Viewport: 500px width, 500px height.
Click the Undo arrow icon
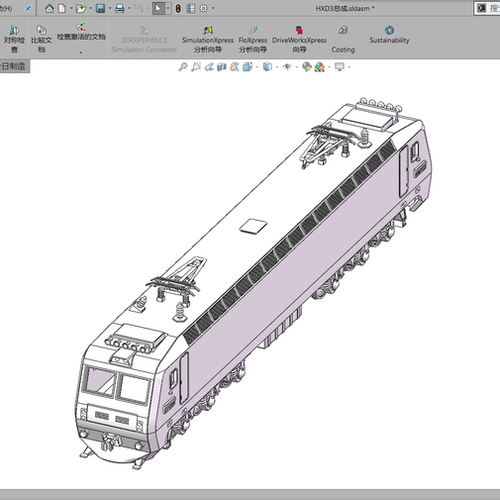click(139, 8)
